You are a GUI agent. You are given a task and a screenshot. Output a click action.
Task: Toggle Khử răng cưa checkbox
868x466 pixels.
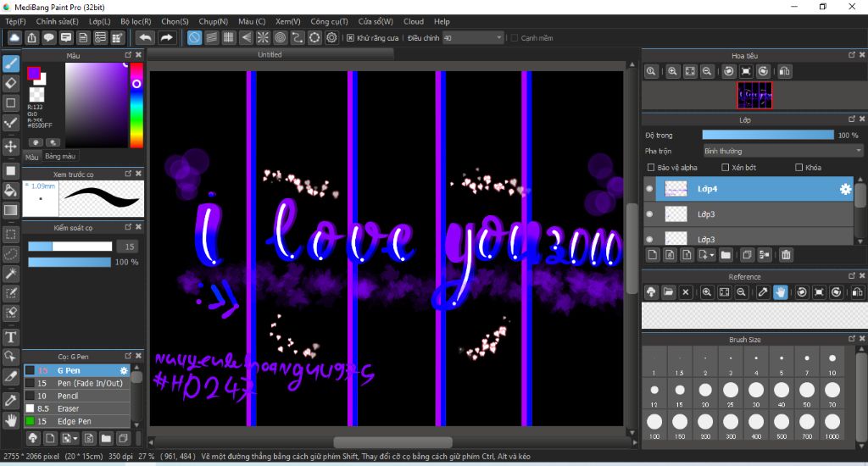(350, 38)
